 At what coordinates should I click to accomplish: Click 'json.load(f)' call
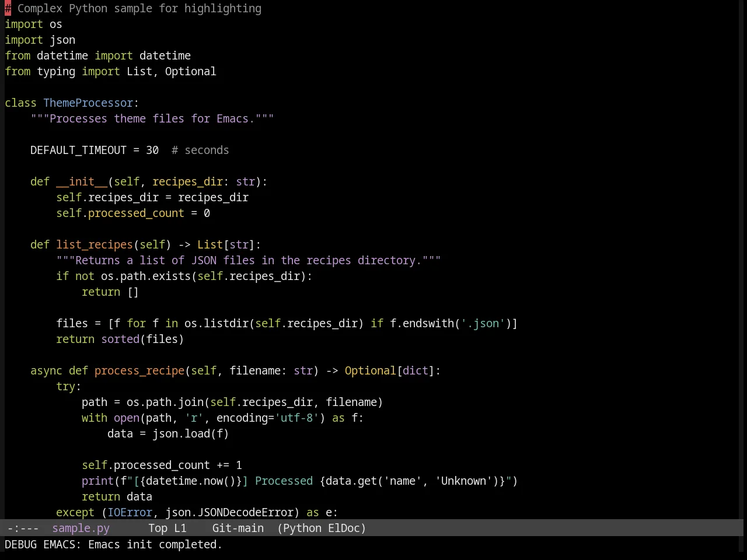[191, 433]
